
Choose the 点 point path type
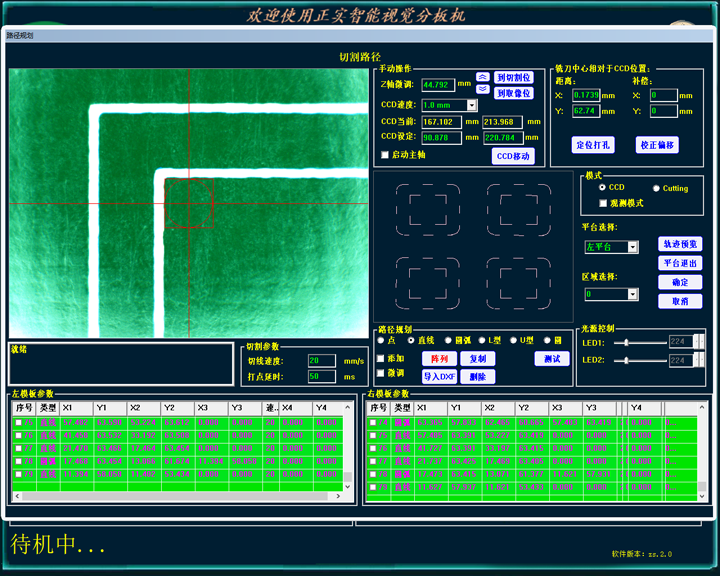(x=381, y=340)
